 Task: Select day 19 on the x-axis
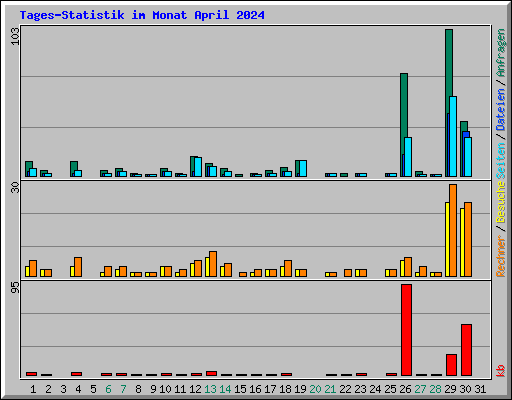click(x=300, y=389)
